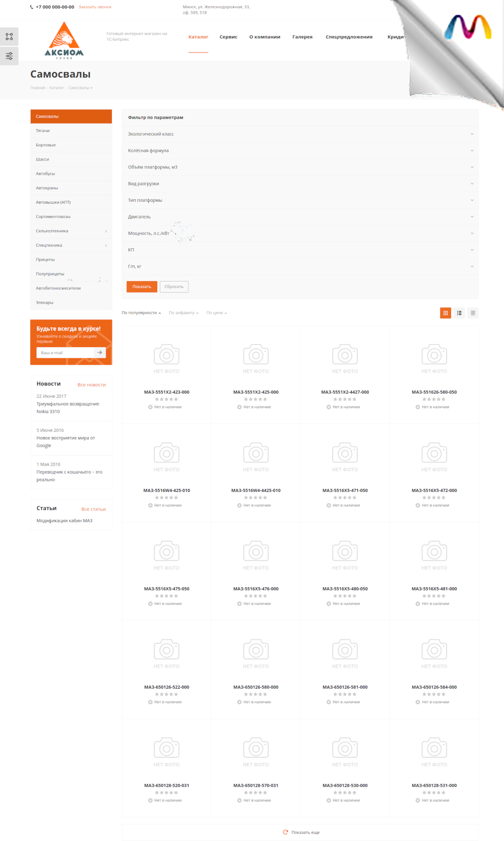
Task: Open the side panel sliders settings icon
Action: point(9,56)
